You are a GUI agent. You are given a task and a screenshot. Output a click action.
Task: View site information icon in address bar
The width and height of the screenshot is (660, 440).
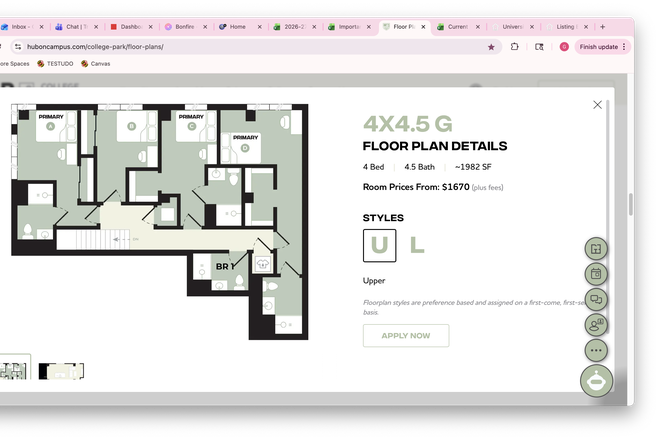(x=18, y=47)
